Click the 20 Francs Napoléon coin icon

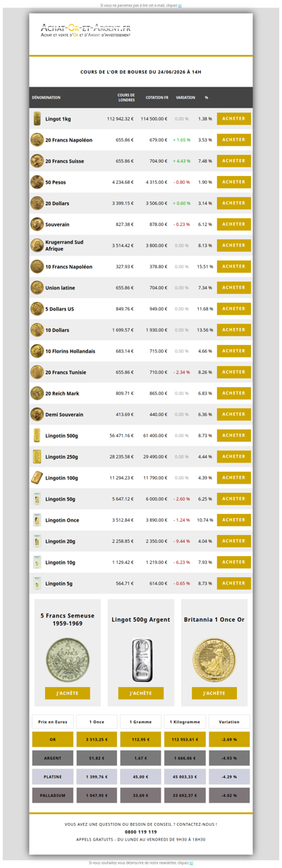point(37,140)
